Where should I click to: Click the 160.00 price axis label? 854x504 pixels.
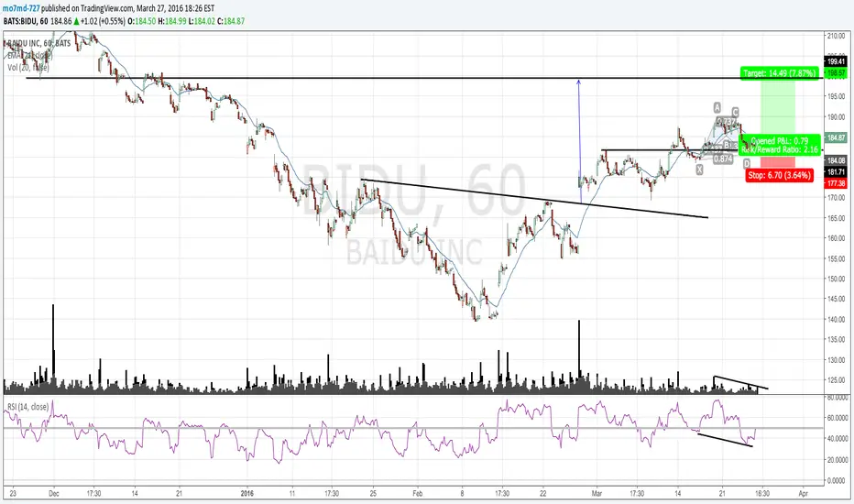836,238
